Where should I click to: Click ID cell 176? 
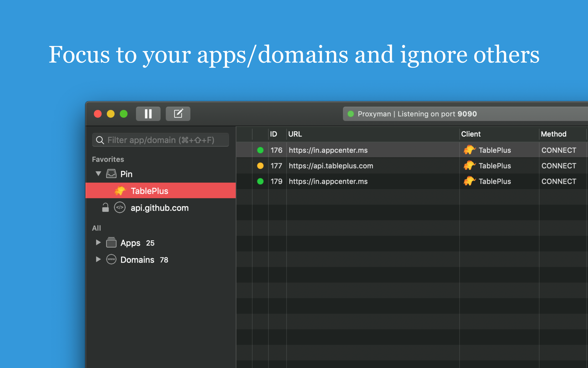coord(277,150)
